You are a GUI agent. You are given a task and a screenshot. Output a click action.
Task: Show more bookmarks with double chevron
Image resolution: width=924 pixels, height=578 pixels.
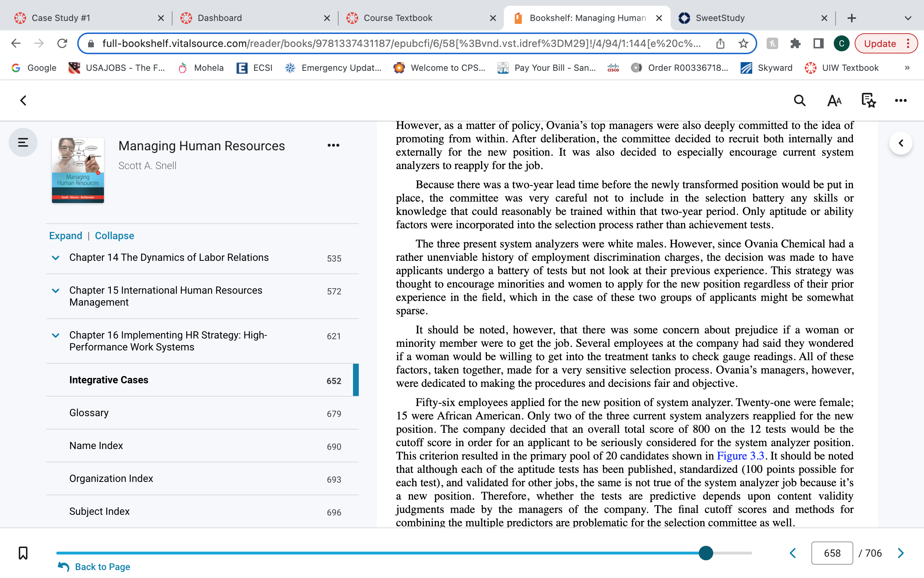pyautogui.click(x=907, y=68)
